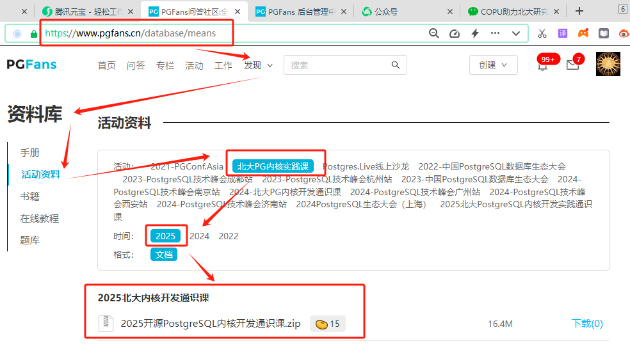Close the 公众号 tab
Viewport: 630px width, 364px height.
pos(450,12)
